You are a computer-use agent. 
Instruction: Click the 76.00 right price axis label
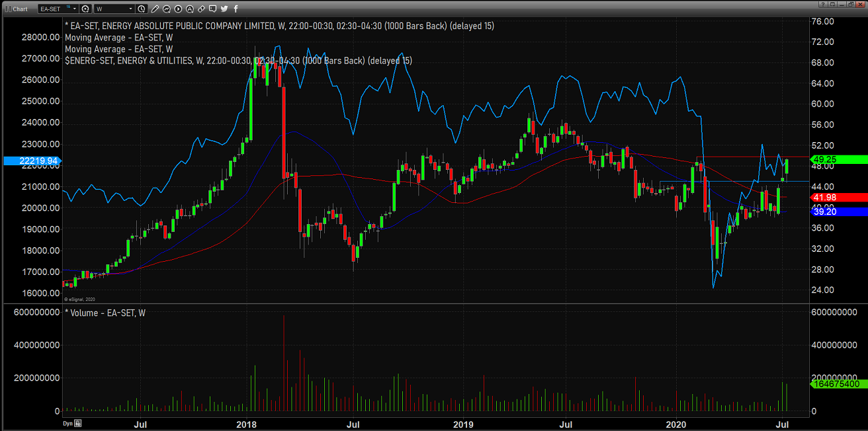click(x=822, y=22)
